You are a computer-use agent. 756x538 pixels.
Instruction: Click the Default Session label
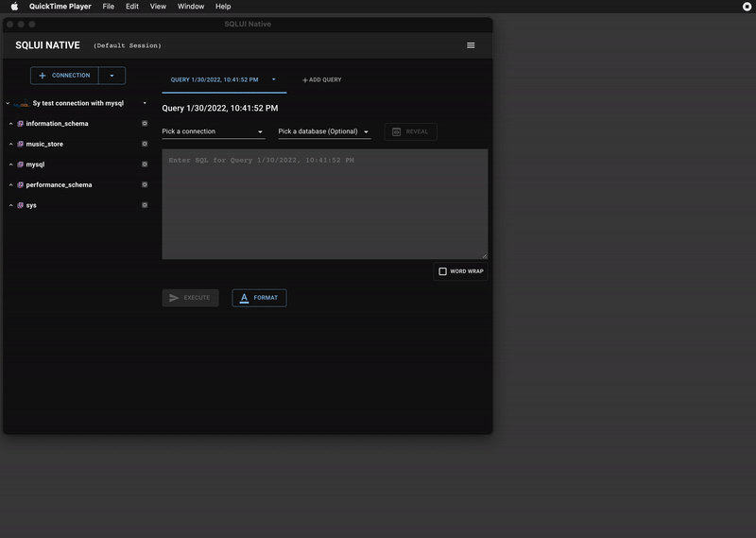click(128, 45)
